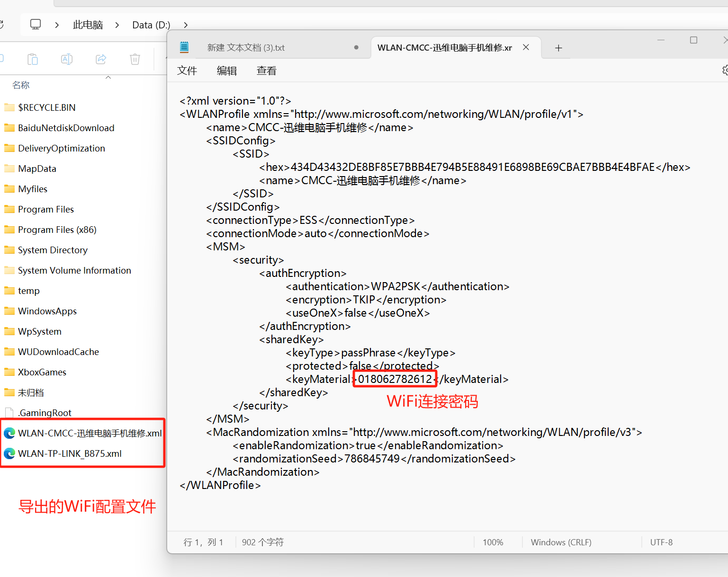The height and width of the screenshot is (577, 728).
Task: Click the keyType passPhrase line
Action: [x=370, y=353]
